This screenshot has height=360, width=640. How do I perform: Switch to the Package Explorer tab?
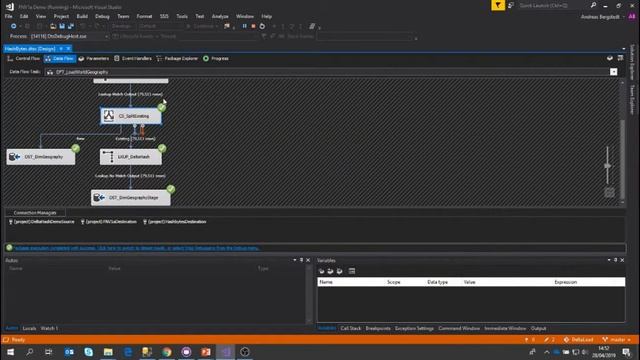pyautogui.click(x=177, y=58)
